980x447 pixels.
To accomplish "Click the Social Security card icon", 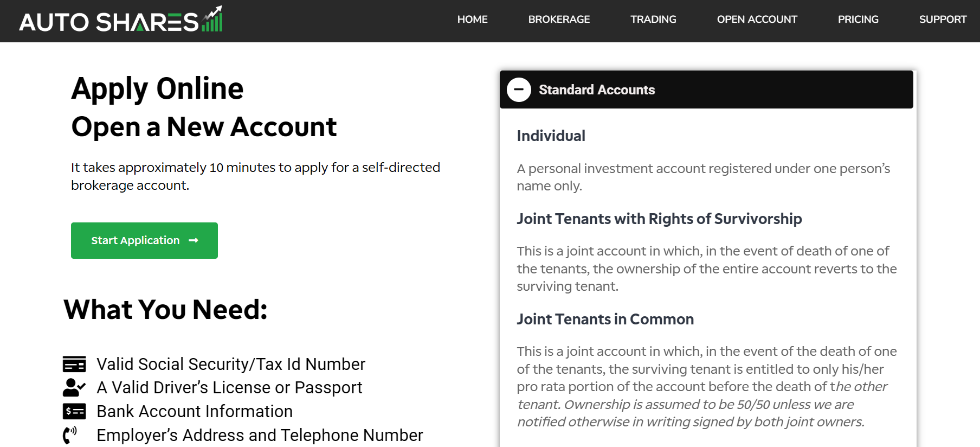I will click(x=74, y=364).
